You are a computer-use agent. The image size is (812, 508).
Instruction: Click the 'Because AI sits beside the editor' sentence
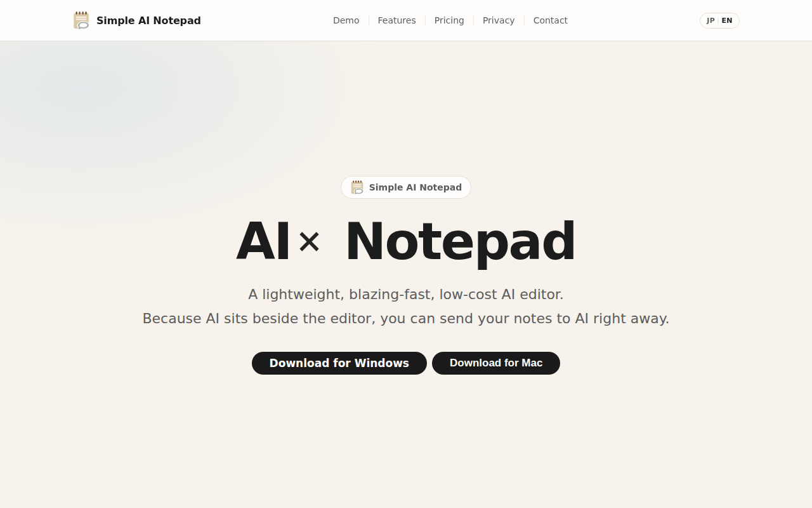click(406, 319)
